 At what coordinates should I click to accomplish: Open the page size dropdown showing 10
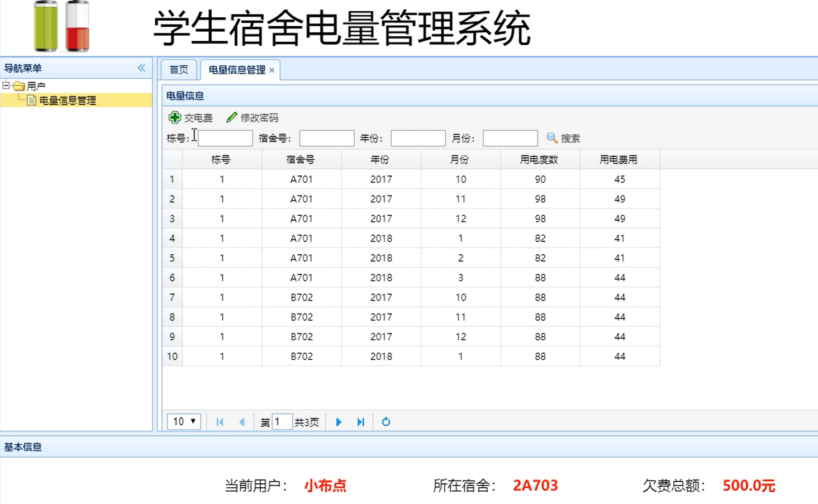(184, 421)
